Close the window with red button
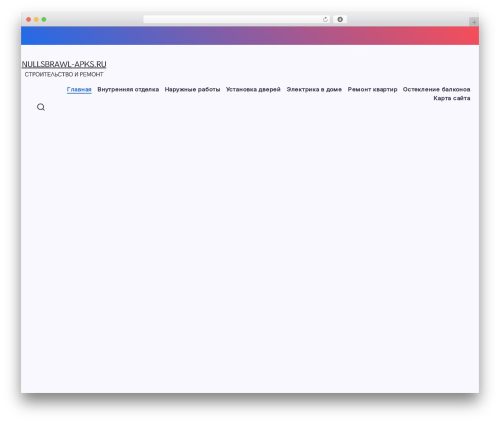Screen dimensions: 500x423 pyautogui.click(x=29, y=19)
